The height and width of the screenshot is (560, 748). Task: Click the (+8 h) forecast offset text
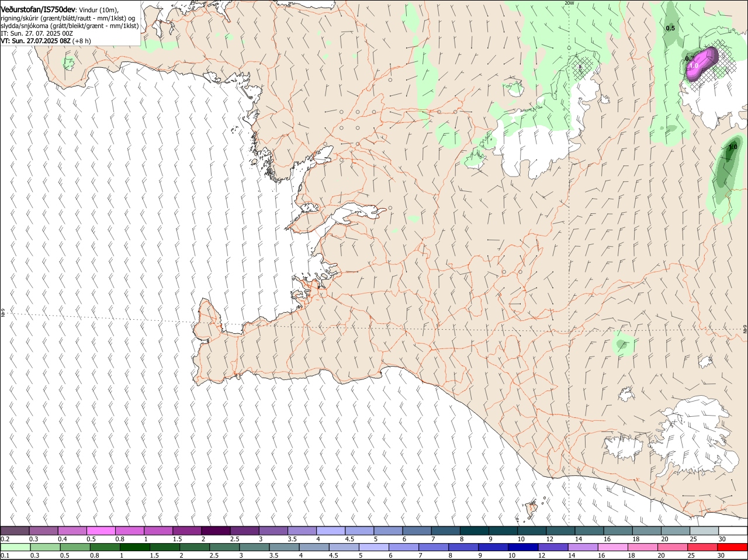82,42
